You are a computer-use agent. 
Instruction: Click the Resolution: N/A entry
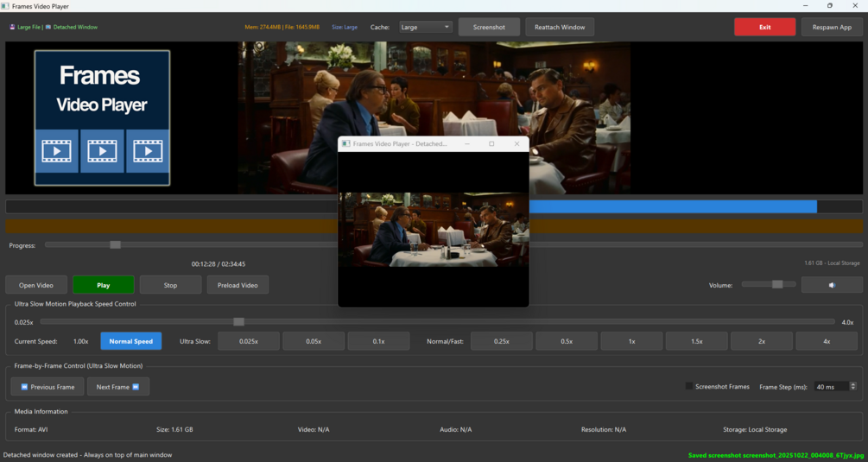tap(604, 429)
